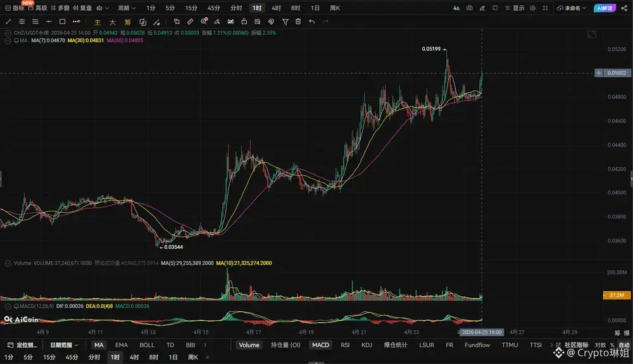Click the pencil edit icon at top right
The height and width of the screenshot is (364, 633).
482,8
